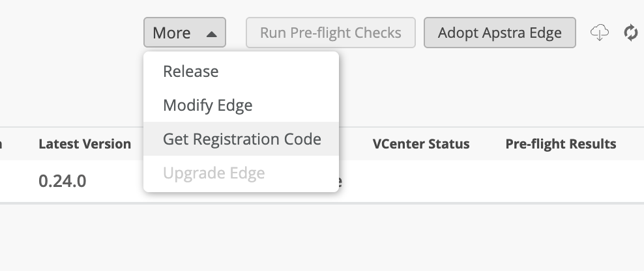Click the Pre-flight Results column header
Image resolution: width=644 pixels, height=271 pixels.
tap(561, 144)
